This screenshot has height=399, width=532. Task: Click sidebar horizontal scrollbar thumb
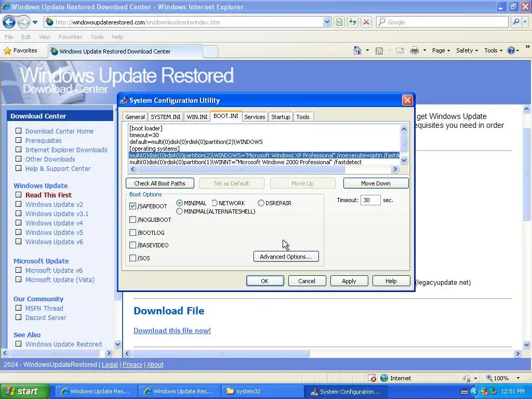(55, 353)
